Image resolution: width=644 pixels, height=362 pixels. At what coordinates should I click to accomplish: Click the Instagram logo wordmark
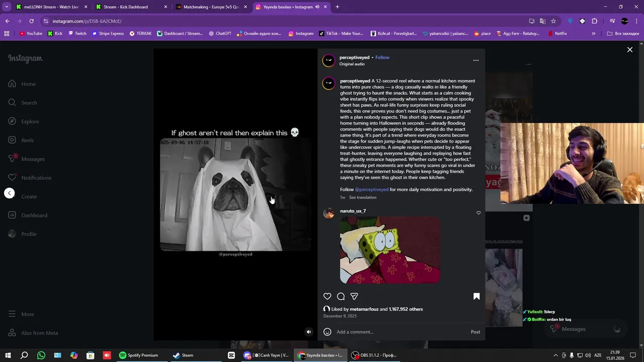pyautogui.click(x=25, y=58)
